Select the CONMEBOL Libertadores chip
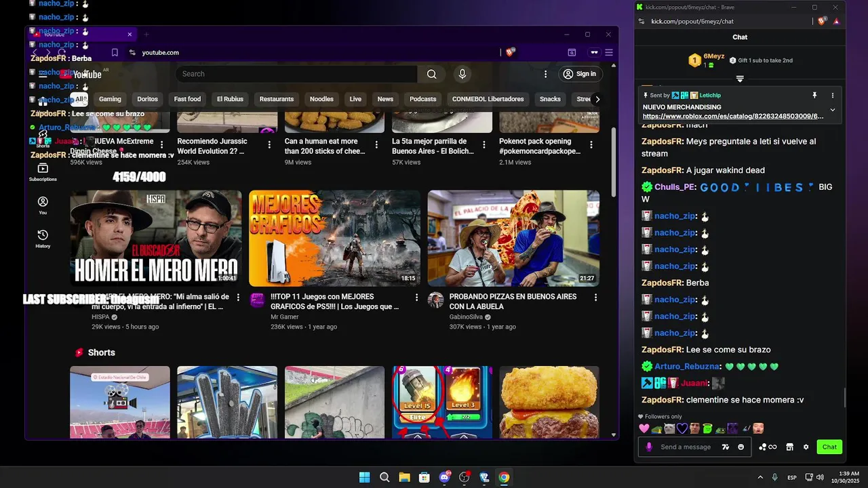The width and height of the screenshot is (868, 488). [x=488, y=99]
